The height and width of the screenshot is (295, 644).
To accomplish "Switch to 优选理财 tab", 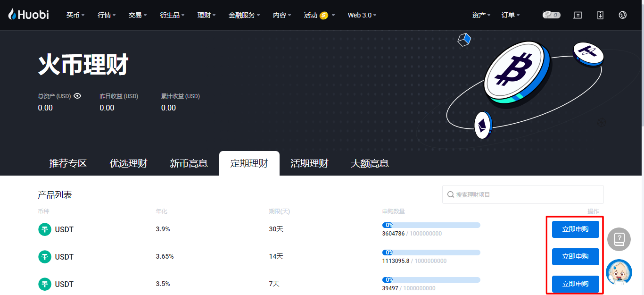I will pos(129,163).
